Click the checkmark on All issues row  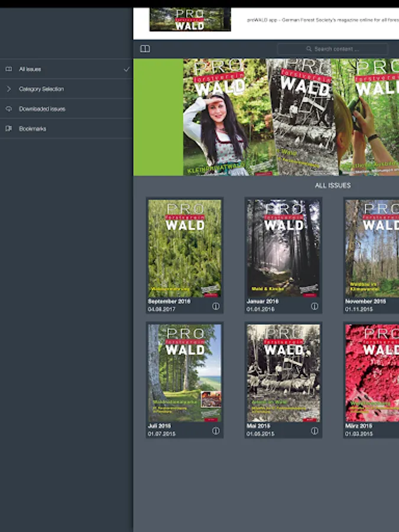(126, 69)
